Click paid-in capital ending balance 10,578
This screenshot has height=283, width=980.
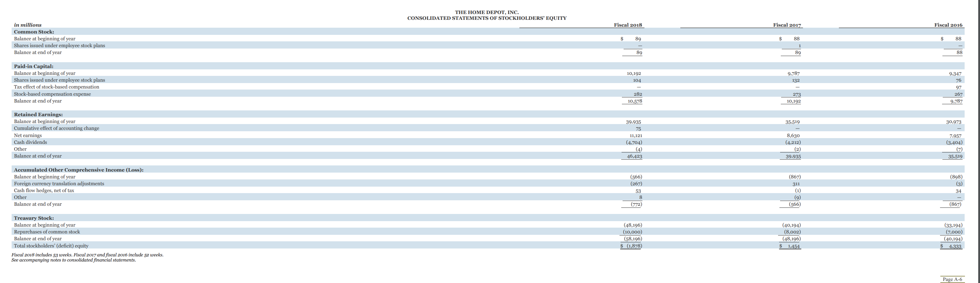634,101
